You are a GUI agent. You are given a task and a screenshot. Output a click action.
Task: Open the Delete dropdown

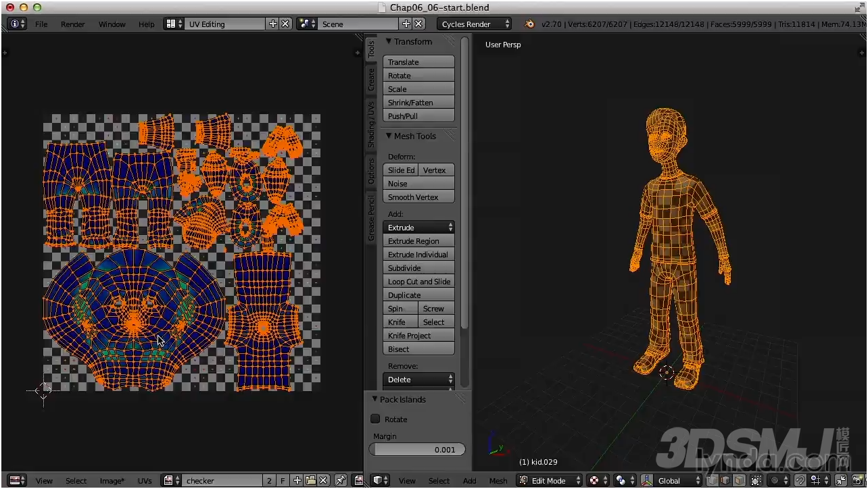click(x=418, y=380)
